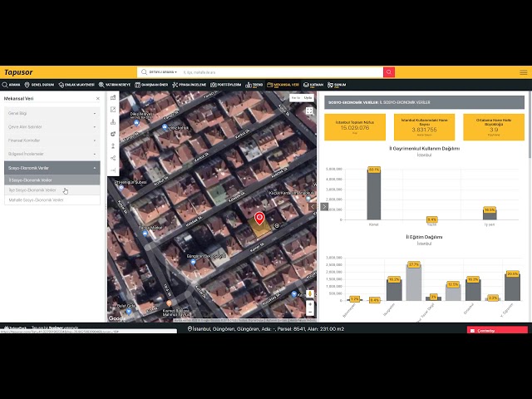Click the 27.7% bar in education chart
Screen dimensions: 532x399
(414, 283)
